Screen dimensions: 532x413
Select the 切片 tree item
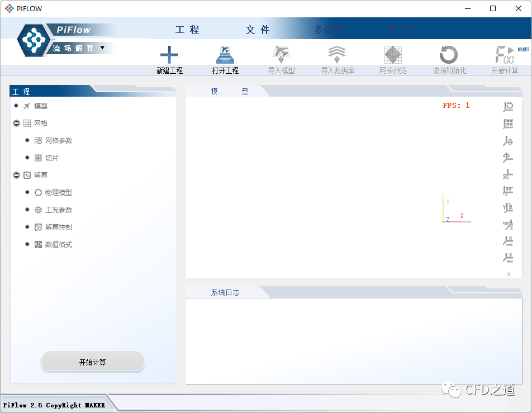click(x=51, y=158)
